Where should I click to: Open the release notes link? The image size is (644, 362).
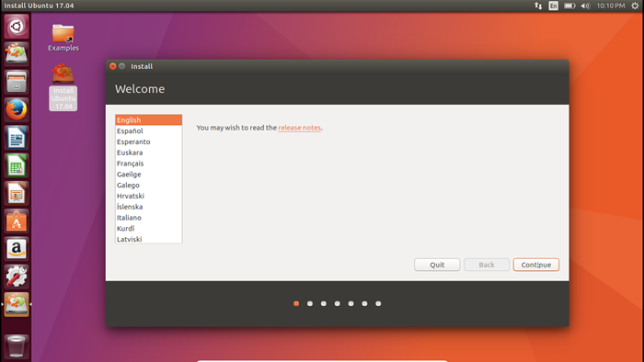point(299,128)
